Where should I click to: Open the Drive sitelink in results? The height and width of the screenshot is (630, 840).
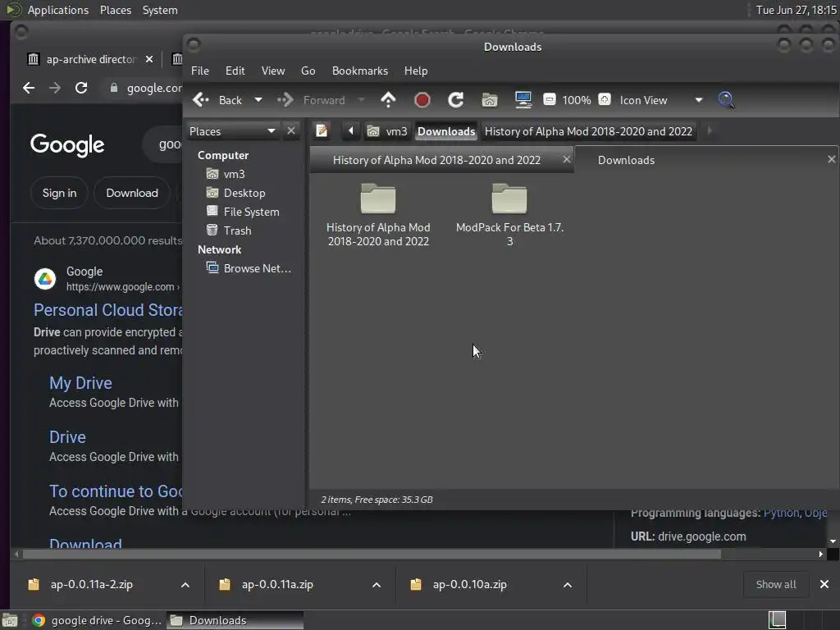click(67, 437)
